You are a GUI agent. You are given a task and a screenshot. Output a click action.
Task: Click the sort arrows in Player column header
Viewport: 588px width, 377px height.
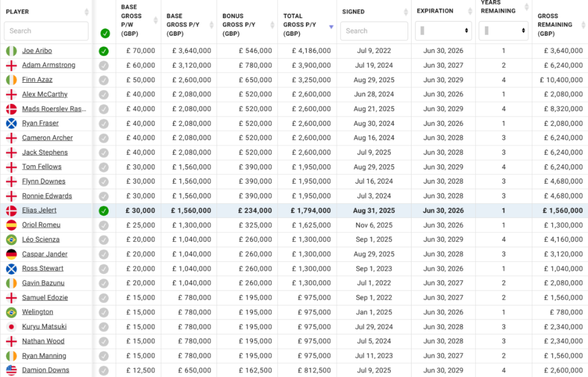(x=87, y=12)
